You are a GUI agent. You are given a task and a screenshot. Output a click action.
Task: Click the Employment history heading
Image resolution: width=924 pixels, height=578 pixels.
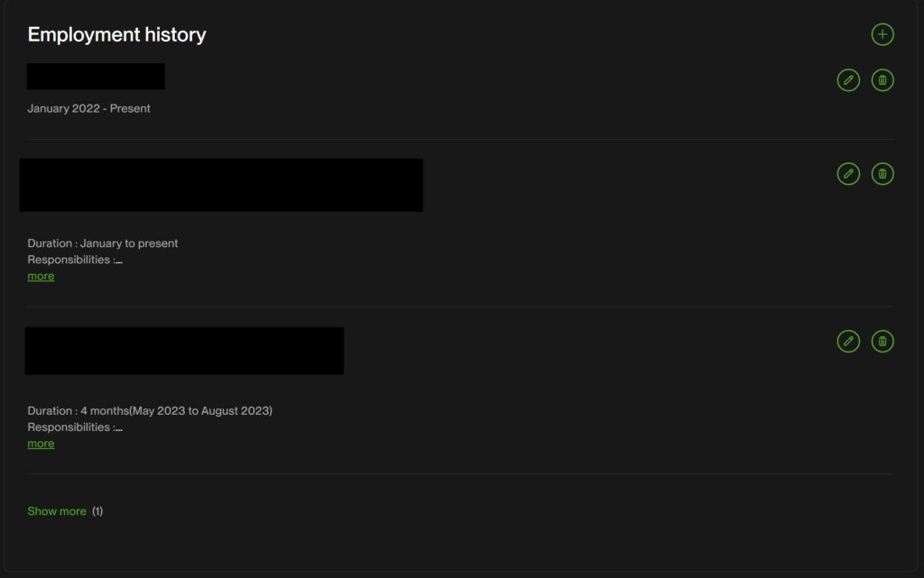point(116,35)
